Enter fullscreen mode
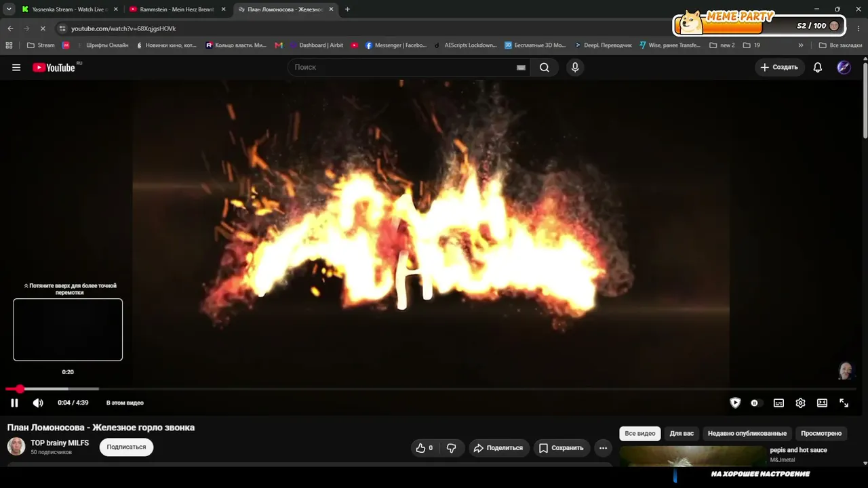This screenshot has width=868, height=488. pos(844,403)
